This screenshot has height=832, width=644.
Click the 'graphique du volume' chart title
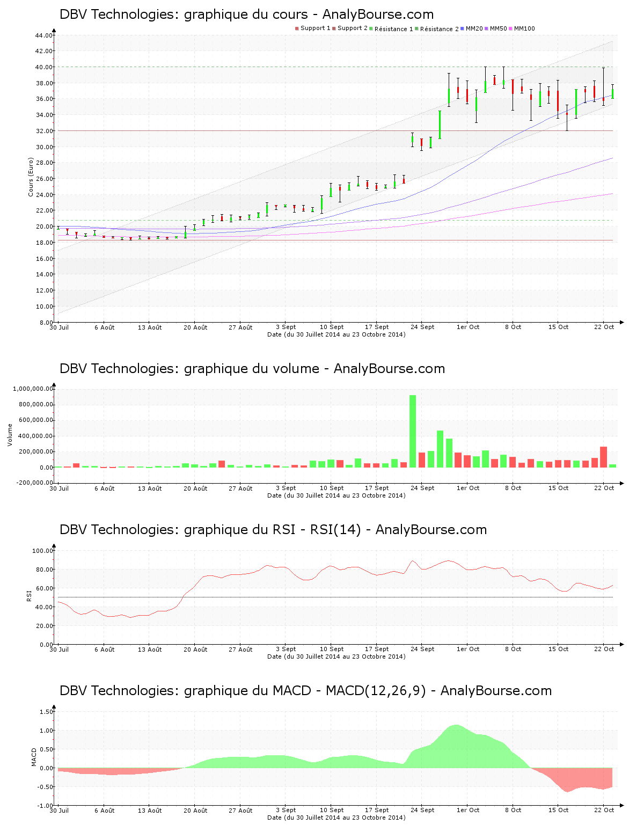(252, 369)
